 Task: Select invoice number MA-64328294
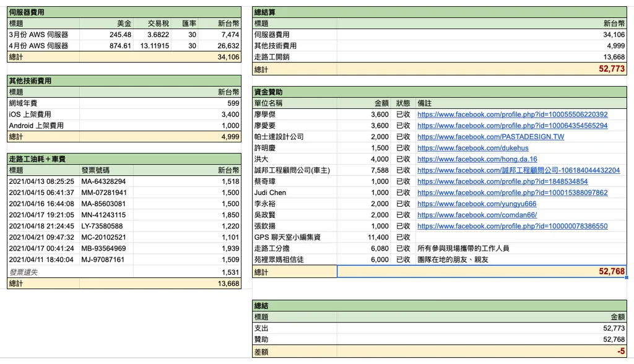coord(106,181)
